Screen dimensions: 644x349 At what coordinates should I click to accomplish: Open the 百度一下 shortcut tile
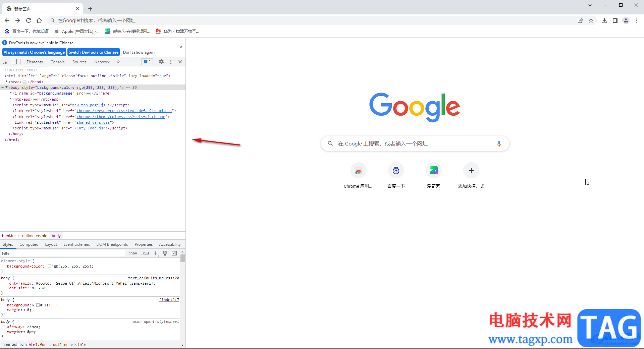coord(396,176)
